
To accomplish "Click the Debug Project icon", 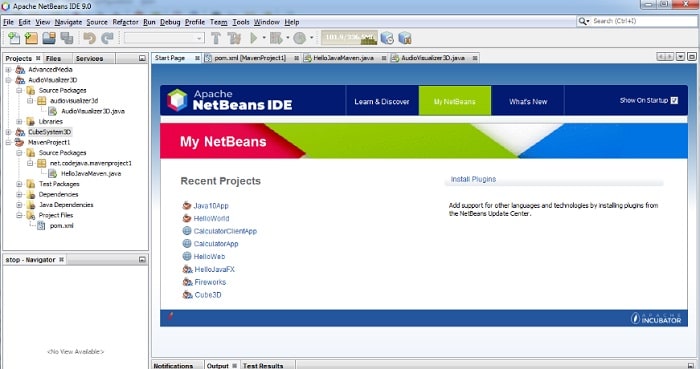I will point(276,38).
